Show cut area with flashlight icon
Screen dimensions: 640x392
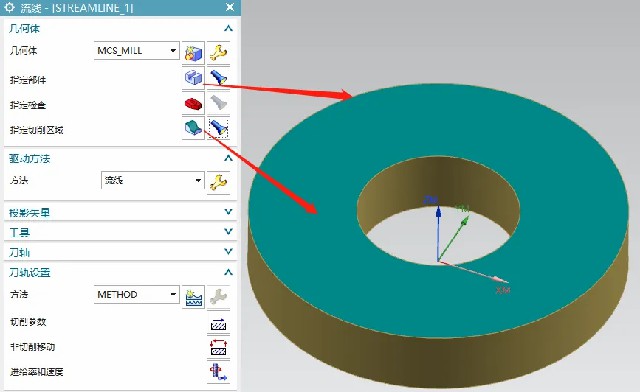click(218, 128)
